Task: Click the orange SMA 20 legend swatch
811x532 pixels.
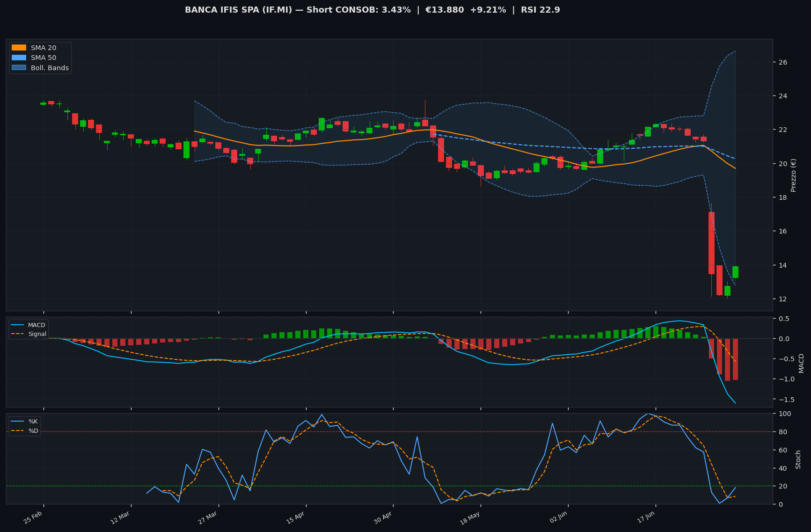Action: [x=19, y=48]
